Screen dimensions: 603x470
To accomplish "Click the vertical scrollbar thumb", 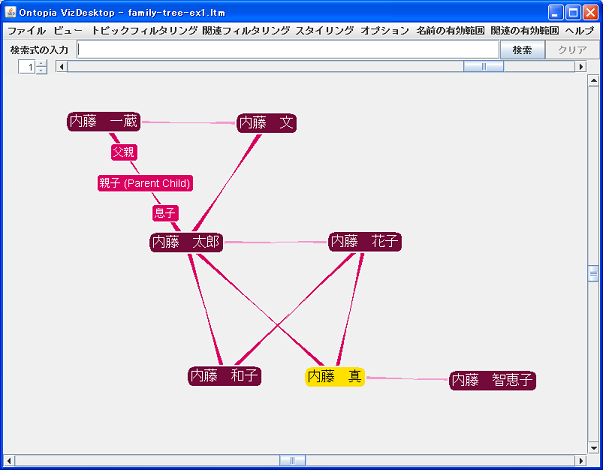I will coord(593,273).
